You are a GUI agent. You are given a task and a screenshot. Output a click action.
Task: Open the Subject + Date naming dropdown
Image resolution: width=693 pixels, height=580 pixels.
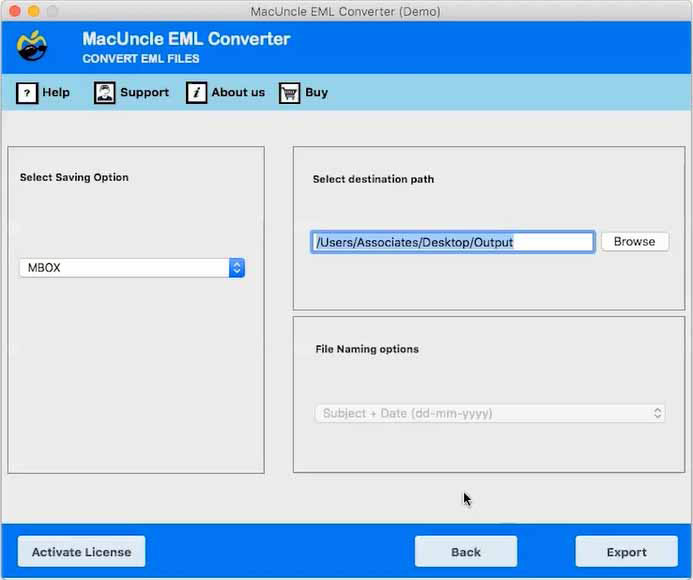(x=490, y=413)
